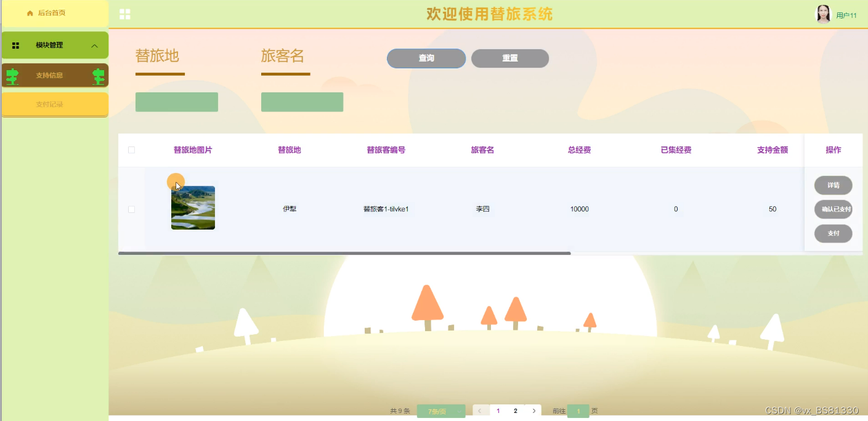This screenshot has width=868, height=421.
Task: Focus the 替旅地 search input field
Action: pyautogui.click(x=177, y=102)
